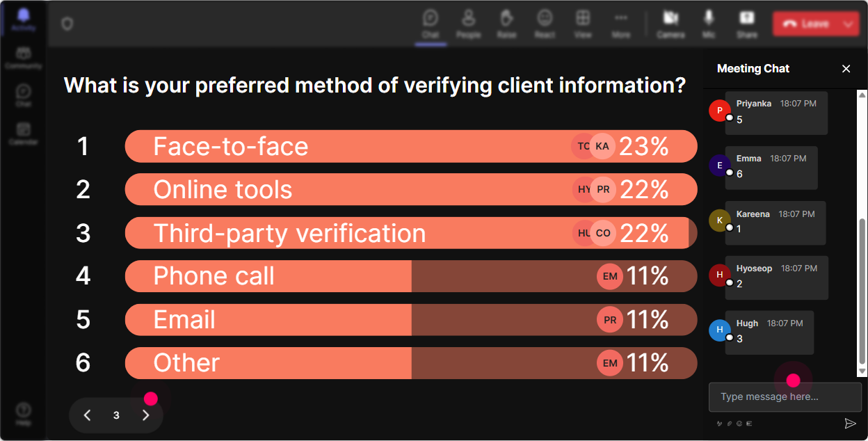This screenshot has width=868, height=441.
Task: Open the Community section in the sidebar
Action: [24, 58]
